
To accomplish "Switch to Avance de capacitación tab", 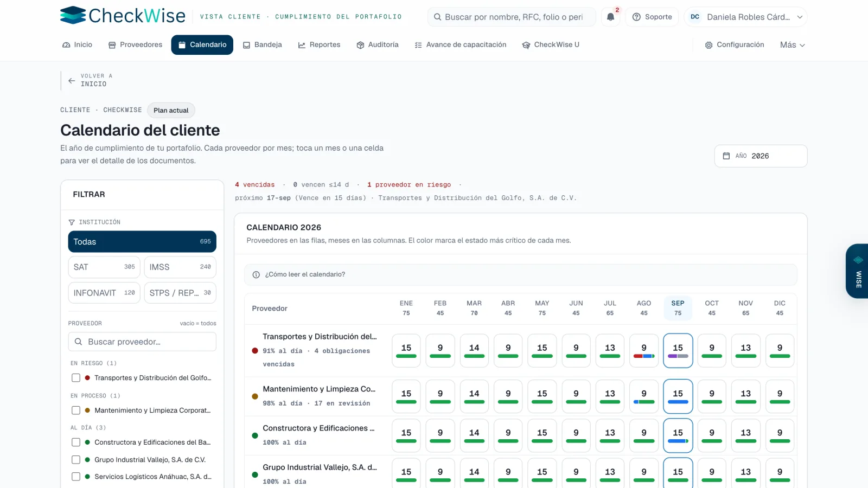I will pos(460,45).
